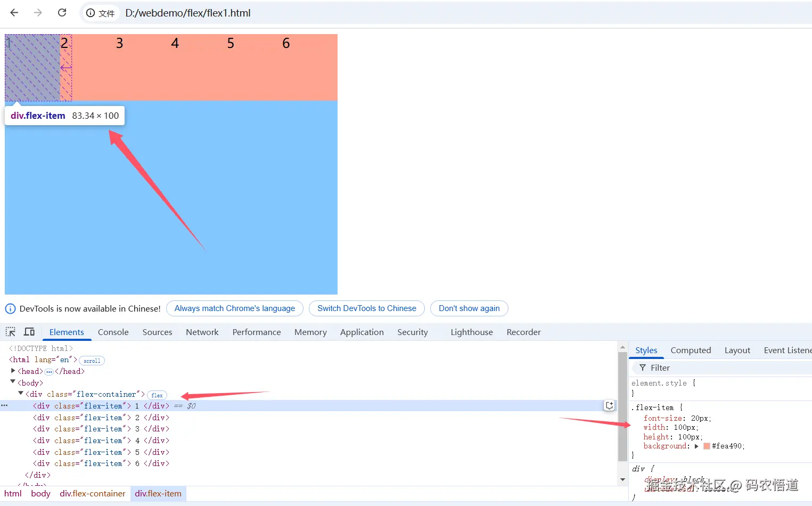Go forward with the browser forward arrow
The height and width of the screenshot is (506, 812).
tap(38, 13)
